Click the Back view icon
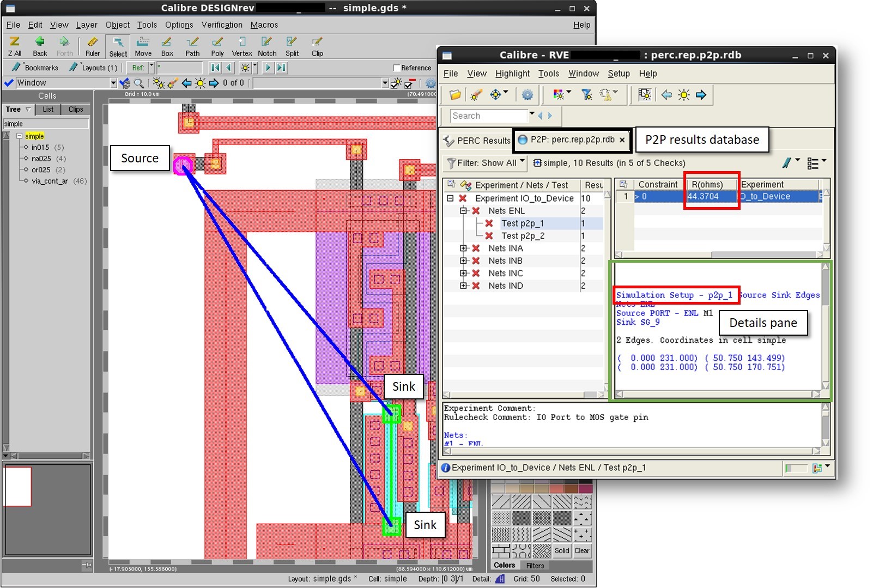This screenshot has height=588, width=873. (x=40, y=46)
